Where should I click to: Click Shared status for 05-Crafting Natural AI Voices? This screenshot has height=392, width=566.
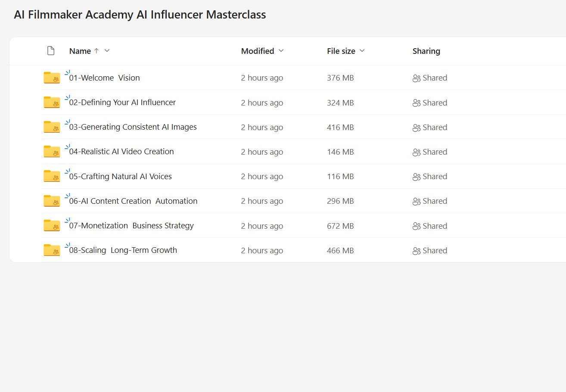(430, 177)
